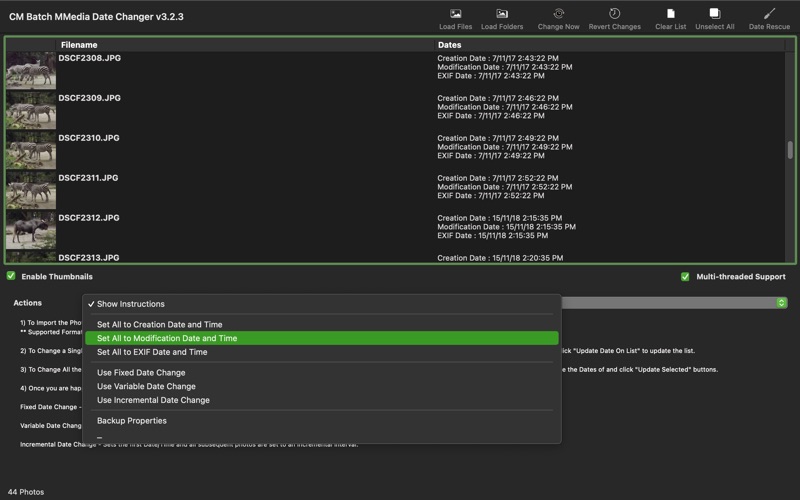The image size is (800, 500).
Task: Click the file list vertical scrollbar
Action: coord(790,150)
